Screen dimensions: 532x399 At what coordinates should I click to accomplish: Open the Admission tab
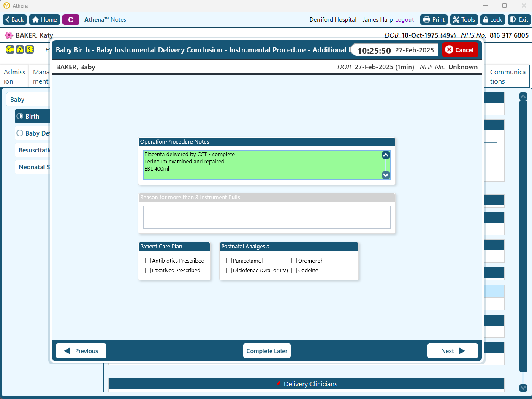[x=15, y=76]
